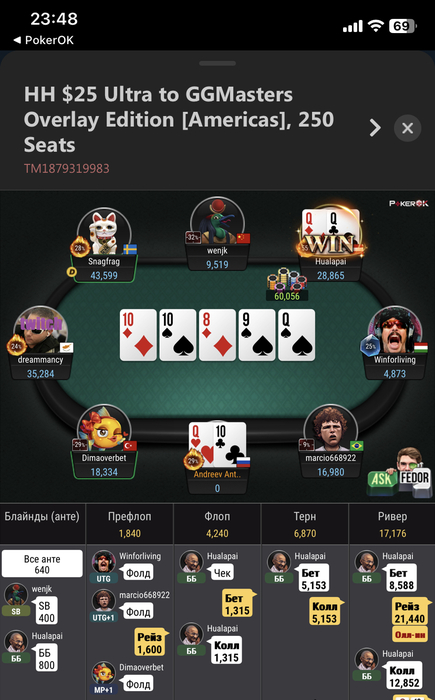Open the Ривер street column
Viewport: 435px width, 700px height.
tap(392, 525)
